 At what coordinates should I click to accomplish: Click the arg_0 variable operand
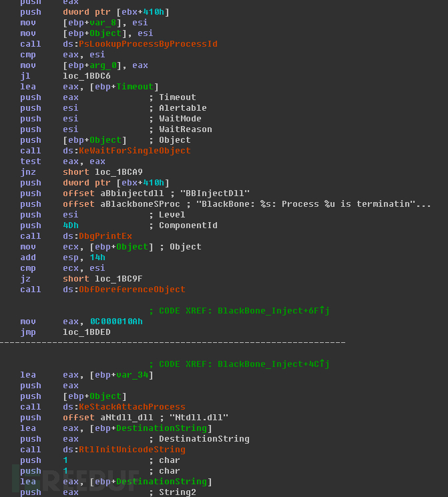pos(103,65)
